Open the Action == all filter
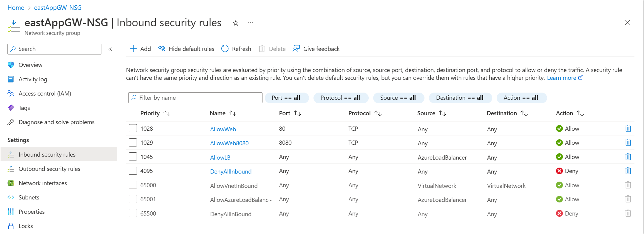Viewport: 644px width, 234px height. (521, 98)
